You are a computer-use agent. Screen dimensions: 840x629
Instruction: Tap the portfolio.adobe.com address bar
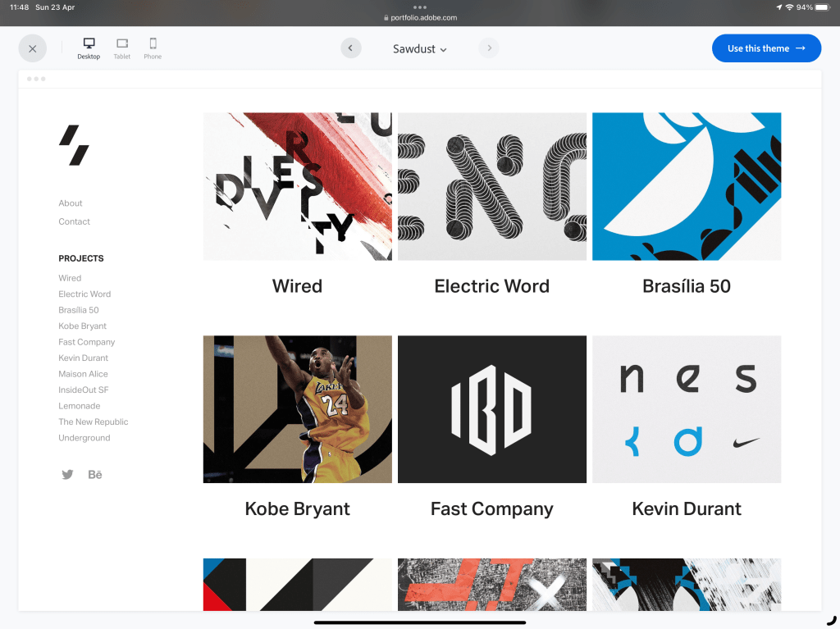(420, 17)
